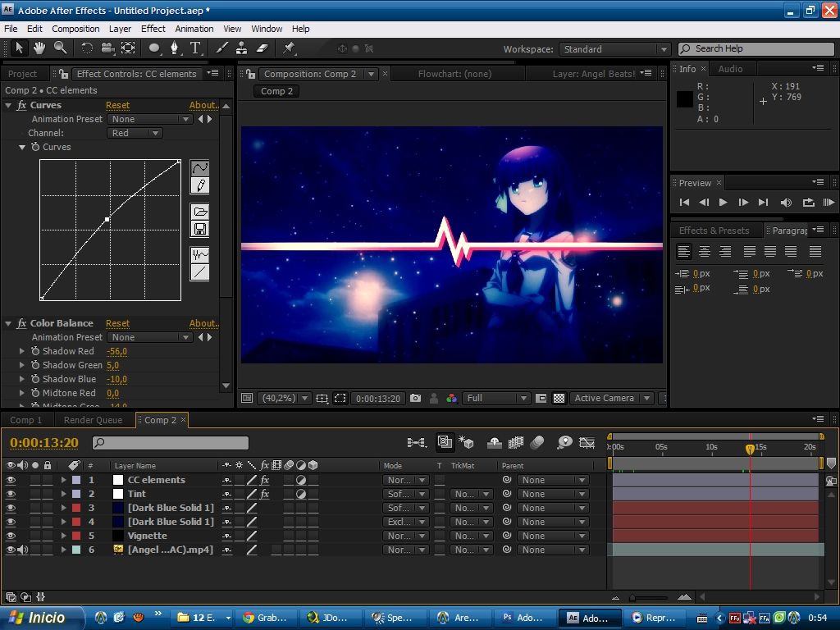
Task: Jump to first frame in Preview
Action: [x=684, y=202]
